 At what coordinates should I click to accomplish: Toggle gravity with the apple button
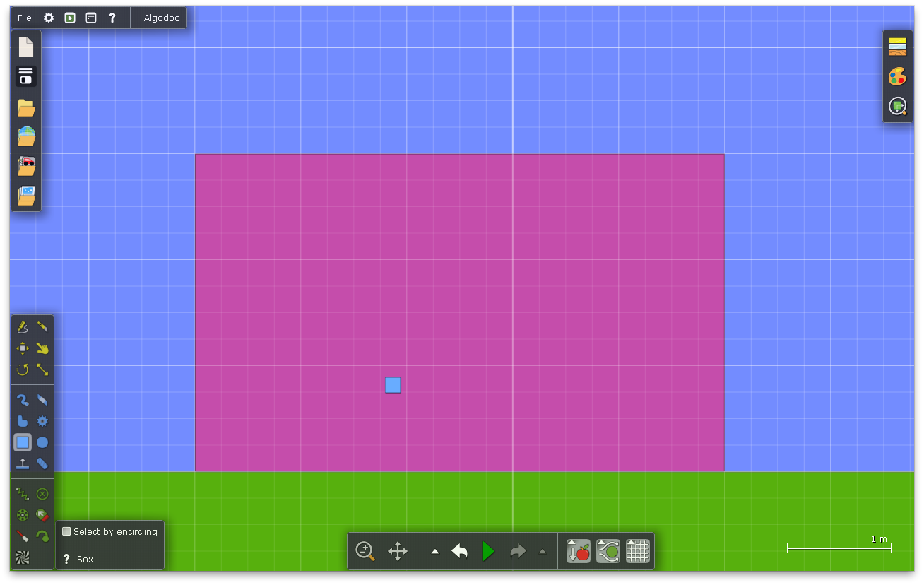point(579,551)
